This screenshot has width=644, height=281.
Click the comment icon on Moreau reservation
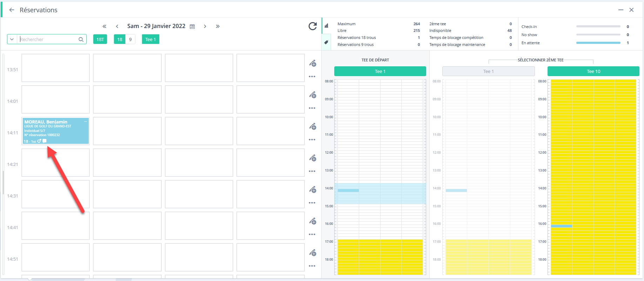click(x=45, y=141)
